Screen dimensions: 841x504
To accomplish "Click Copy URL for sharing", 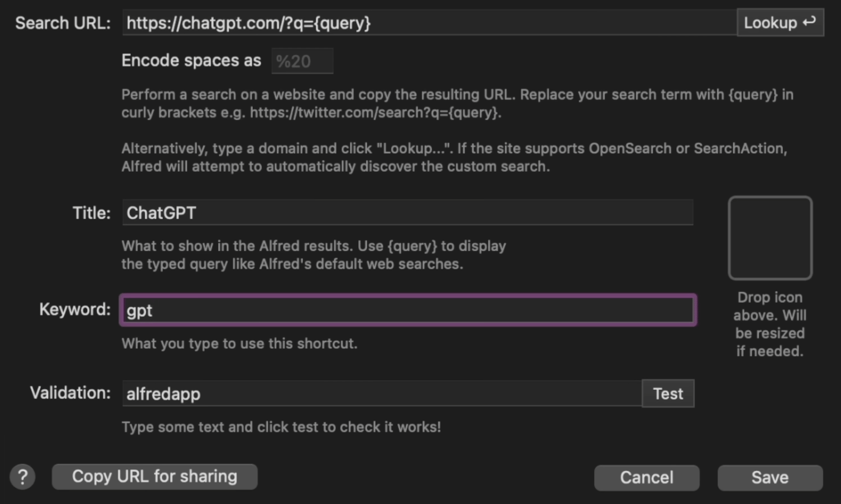I will (155, 477).
